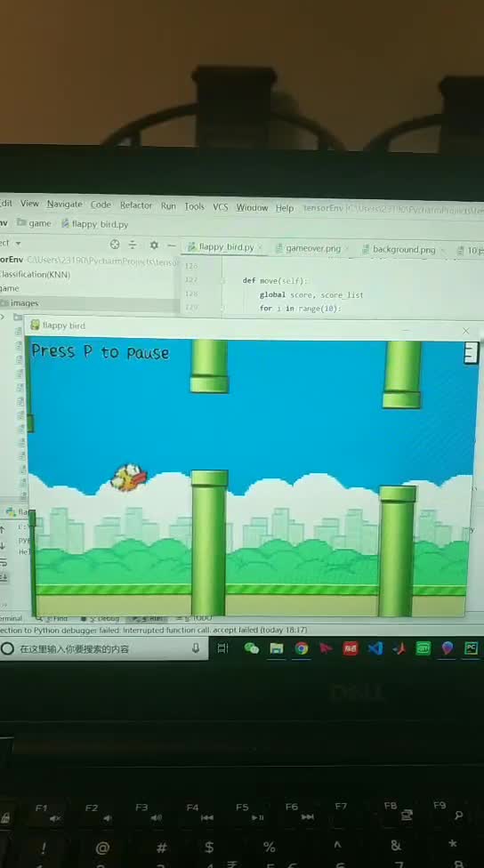The width and height of the screenshot is (484, 868).
Task: Close the flappy_bird.py editor tab
Action: [x=261, y=247]
